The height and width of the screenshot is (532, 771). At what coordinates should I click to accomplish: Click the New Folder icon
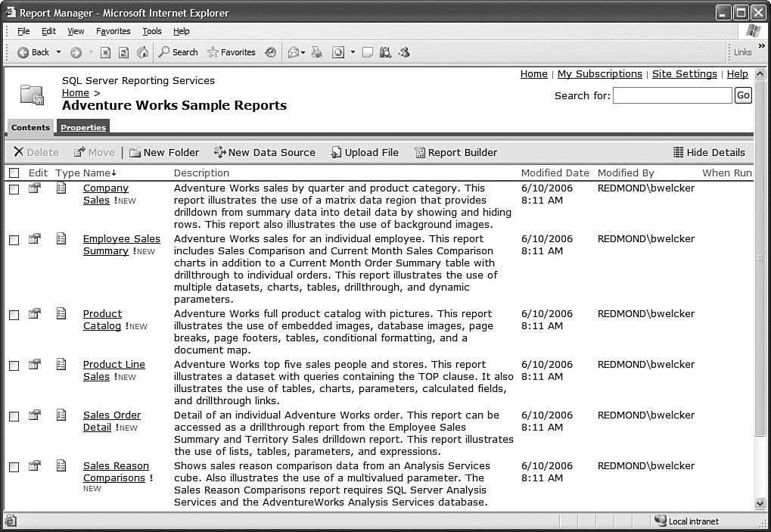click(x=135, y=152)
